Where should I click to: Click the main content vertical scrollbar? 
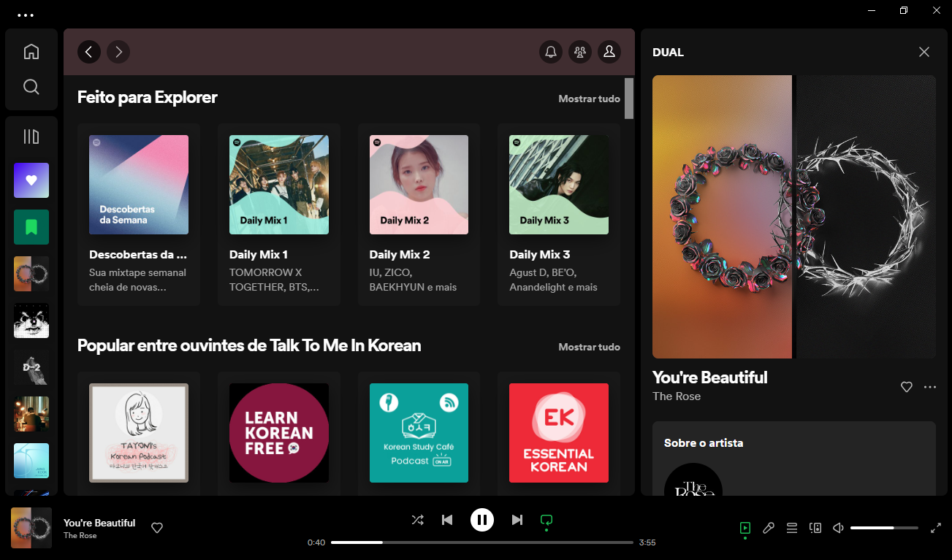tap(629, 98)
